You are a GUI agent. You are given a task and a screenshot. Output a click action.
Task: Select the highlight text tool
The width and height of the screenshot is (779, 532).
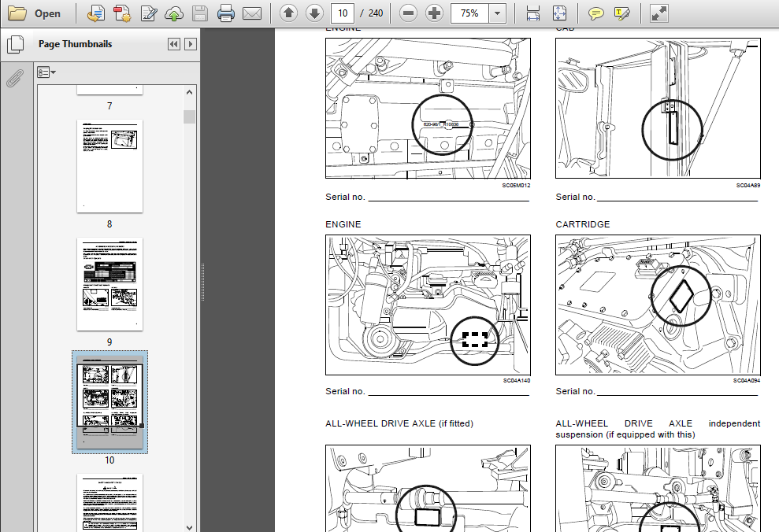click(621, 13)
